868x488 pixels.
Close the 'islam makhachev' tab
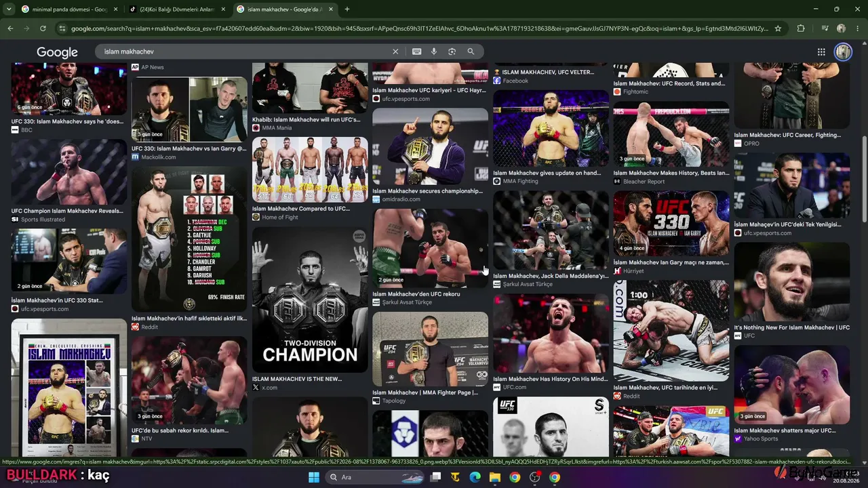click(331, 9)
